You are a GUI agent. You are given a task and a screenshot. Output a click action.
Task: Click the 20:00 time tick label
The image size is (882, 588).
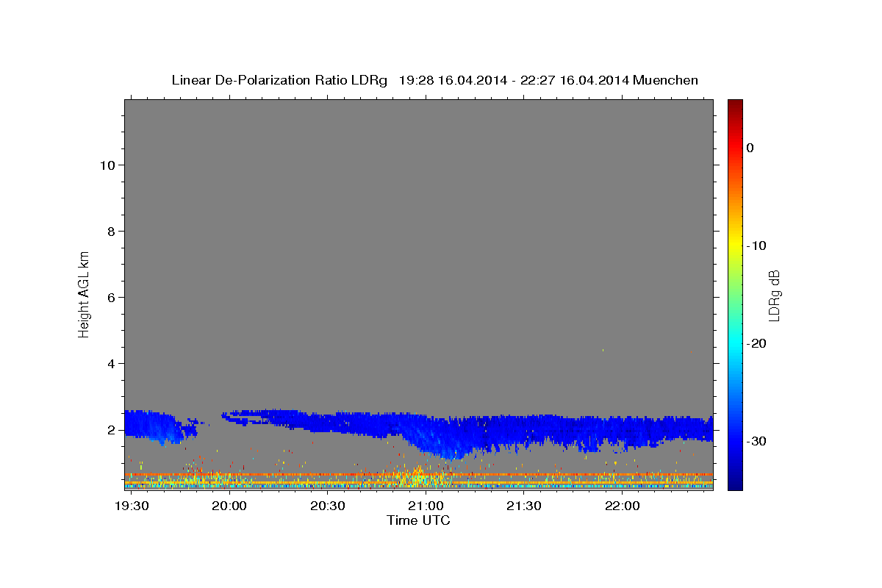pos(229,506)
